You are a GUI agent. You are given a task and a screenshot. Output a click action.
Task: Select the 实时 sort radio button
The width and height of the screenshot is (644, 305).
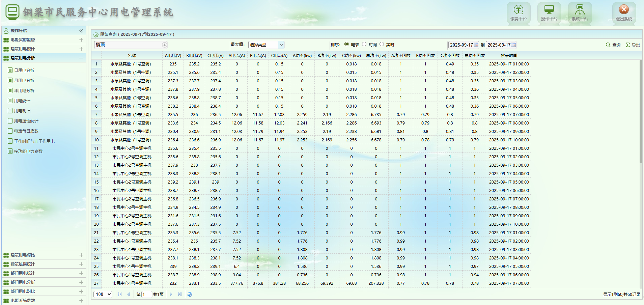[x=382, y=44]
